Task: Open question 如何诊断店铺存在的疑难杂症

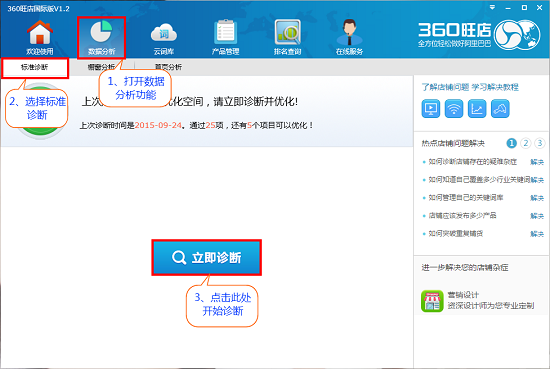Action: (472, 162)
